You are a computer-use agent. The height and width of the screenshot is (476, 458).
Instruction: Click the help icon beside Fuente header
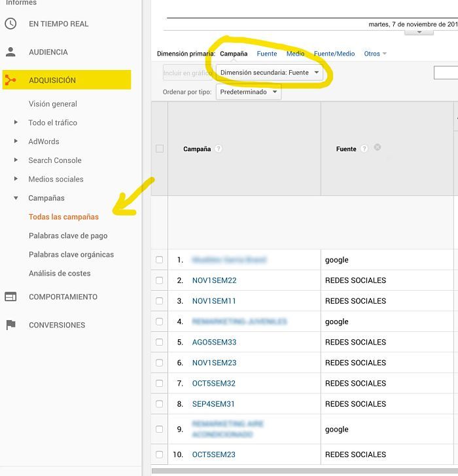[364, 149]
